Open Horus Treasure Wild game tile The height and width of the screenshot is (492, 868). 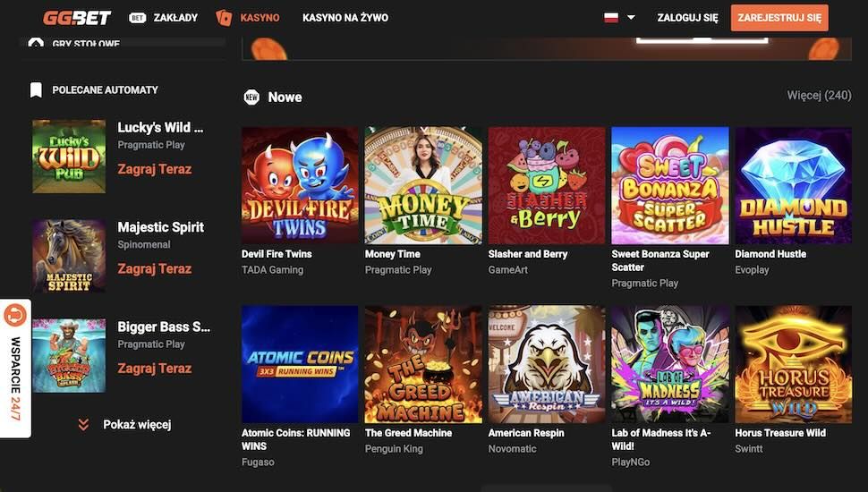click(794, 364)
